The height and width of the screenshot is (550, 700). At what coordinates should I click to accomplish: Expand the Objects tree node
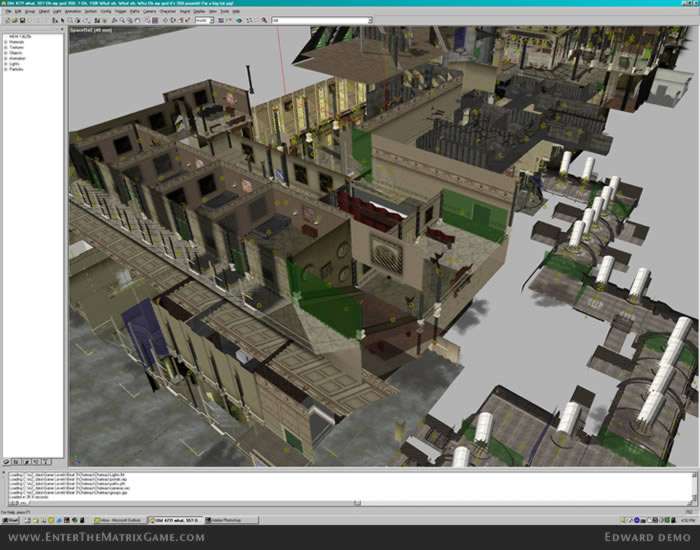(6, 53)
